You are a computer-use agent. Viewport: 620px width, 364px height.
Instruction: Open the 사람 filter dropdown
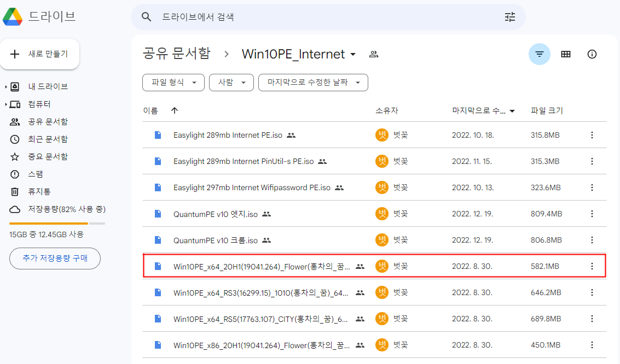click(231, 83)
